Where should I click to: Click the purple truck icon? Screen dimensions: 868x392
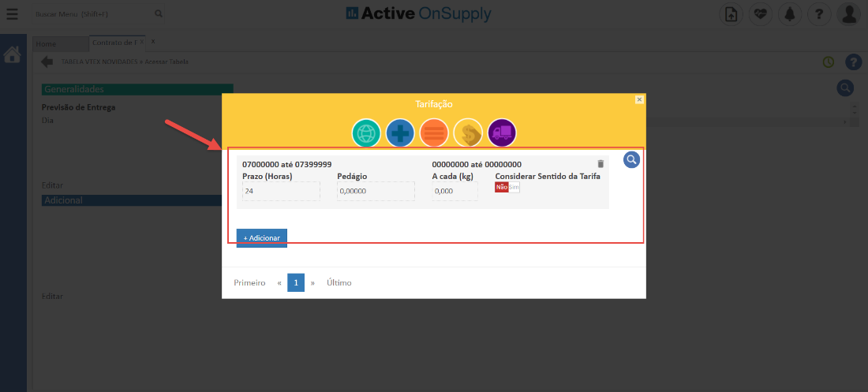[x=502, y=133]
